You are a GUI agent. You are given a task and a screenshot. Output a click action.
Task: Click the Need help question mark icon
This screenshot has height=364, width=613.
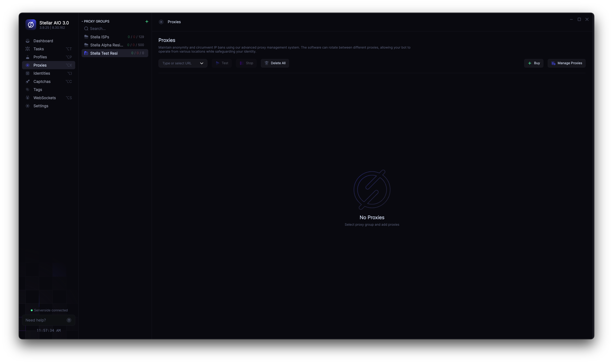click(69, 320)
